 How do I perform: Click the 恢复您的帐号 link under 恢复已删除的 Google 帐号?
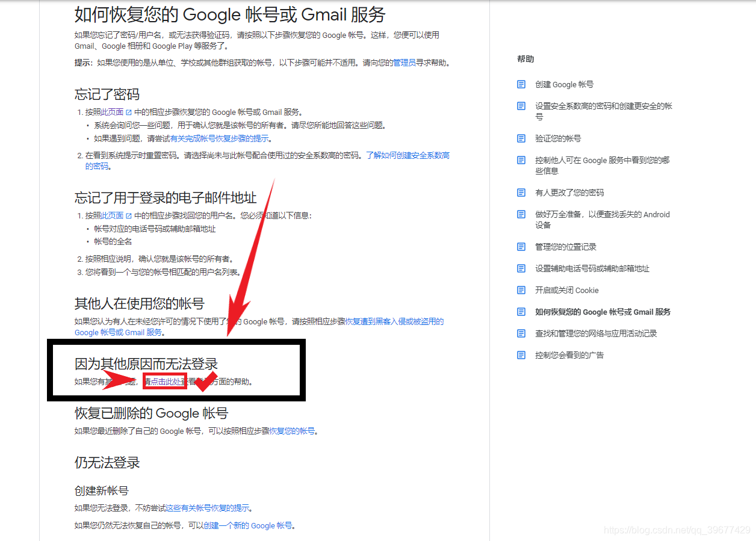[x=292, y=431]
